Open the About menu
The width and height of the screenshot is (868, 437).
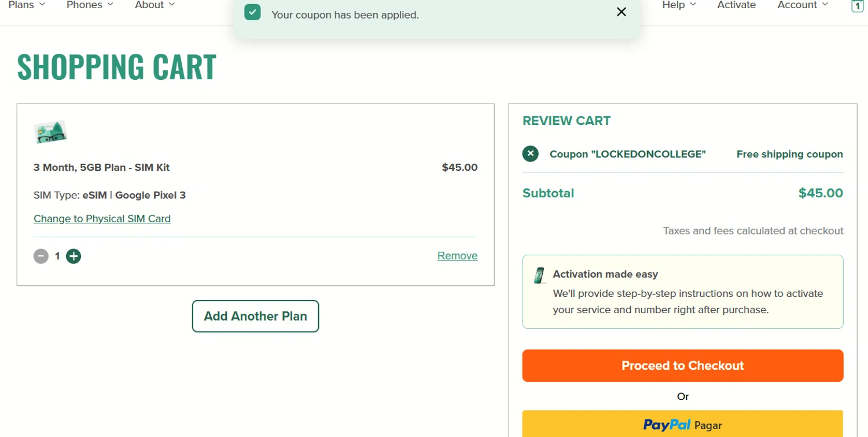click(155, 5)
